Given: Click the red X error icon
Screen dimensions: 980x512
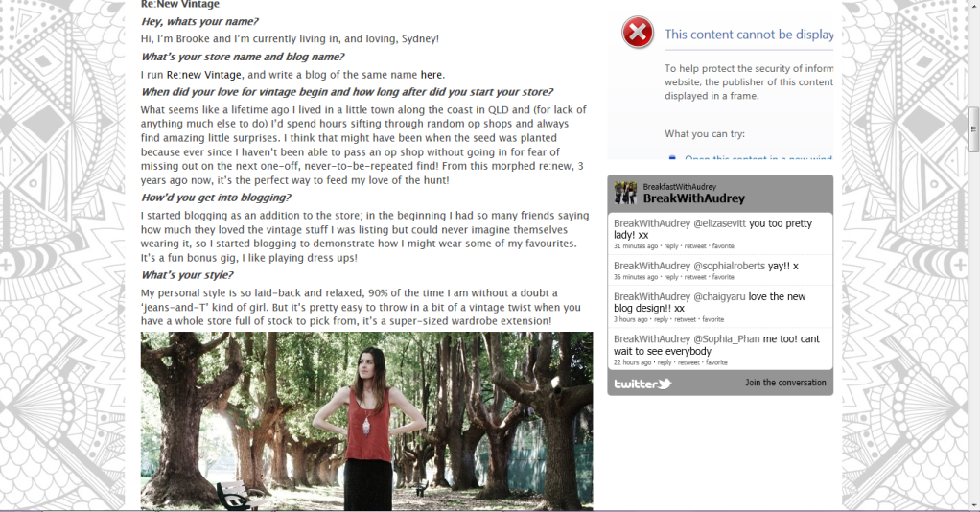Looking at the screenshot, I should click(638, 33).
